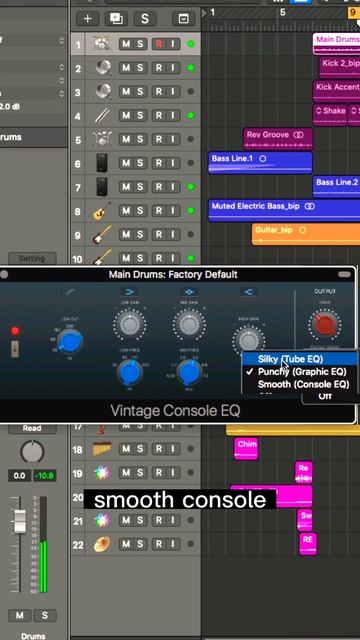Select the bass amp icon on track 6
Image resolution: width=360 pixels, height=640 pixels.
click(x=102, y=163)
